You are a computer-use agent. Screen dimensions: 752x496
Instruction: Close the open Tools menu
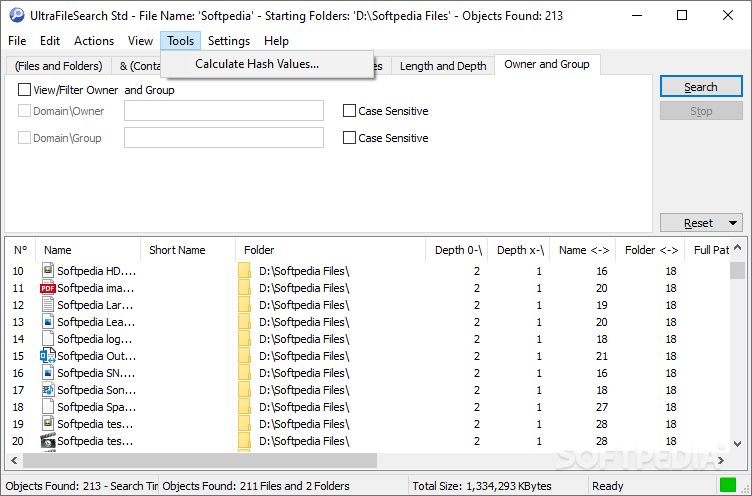pyautogui.click(x=180, y=41)
